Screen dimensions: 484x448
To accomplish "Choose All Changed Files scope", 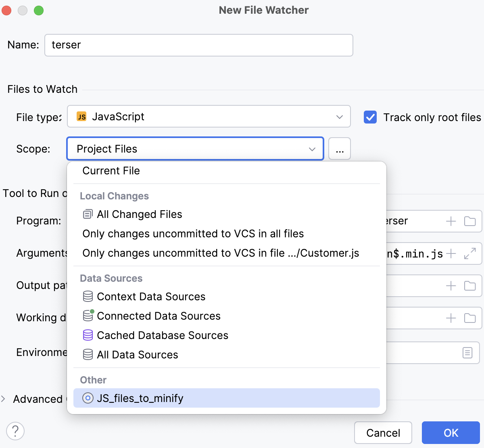I will coord(139,214).
